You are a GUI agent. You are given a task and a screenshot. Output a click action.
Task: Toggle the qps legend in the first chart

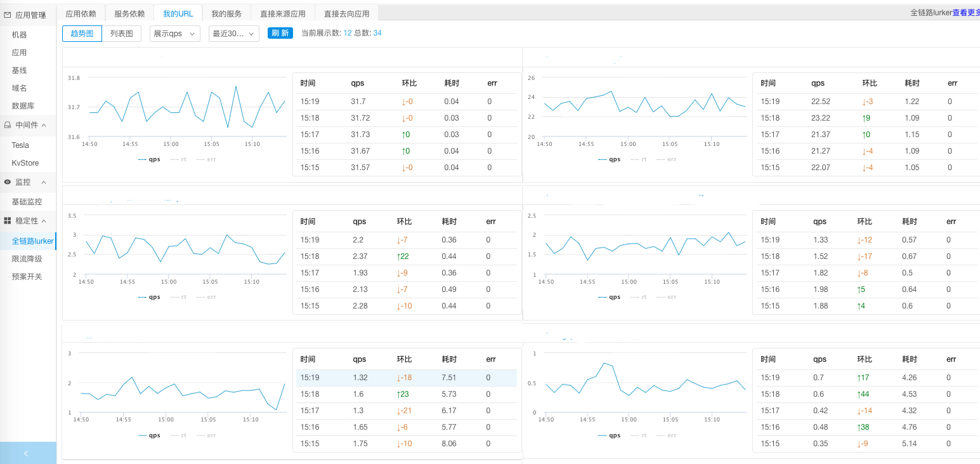click(150, 159)
